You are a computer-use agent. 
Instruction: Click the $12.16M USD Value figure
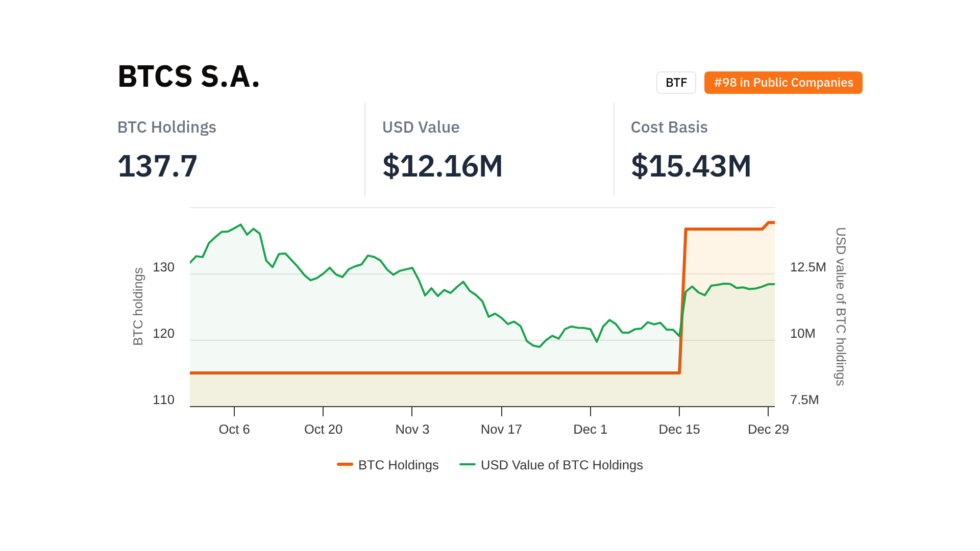click(x=443, y=166)
